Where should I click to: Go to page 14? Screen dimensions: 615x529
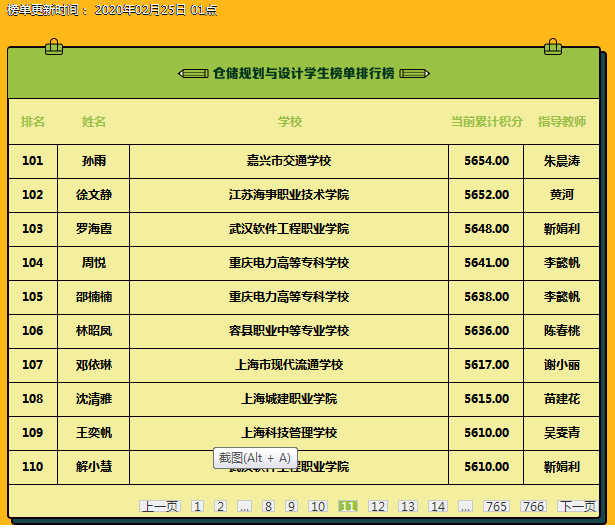tap(438, 507)
